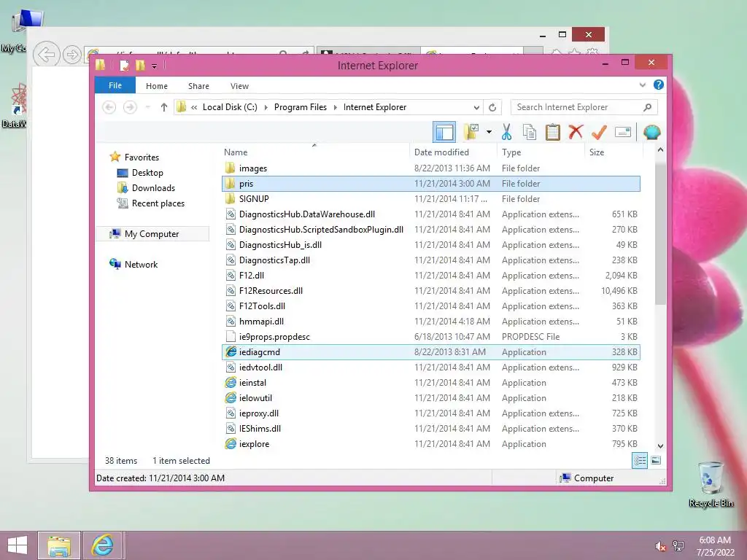
Task: Select Downloads in navigation pane
Action: pos(153,187)
